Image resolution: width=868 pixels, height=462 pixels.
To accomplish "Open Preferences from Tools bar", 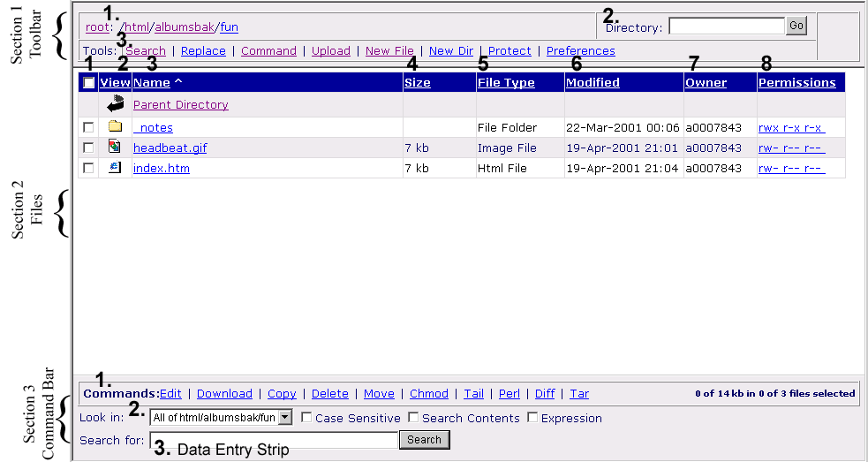I will tap(581, 51).
